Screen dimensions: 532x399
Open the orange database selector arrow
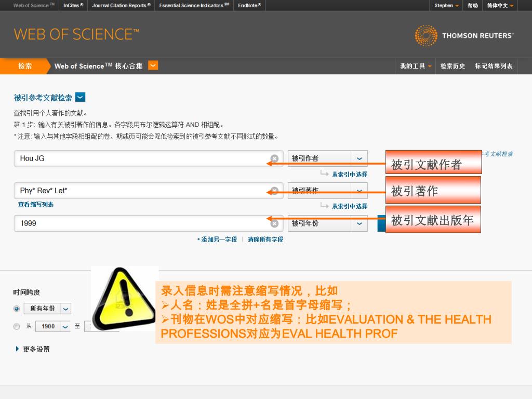[x=153, y=65]
